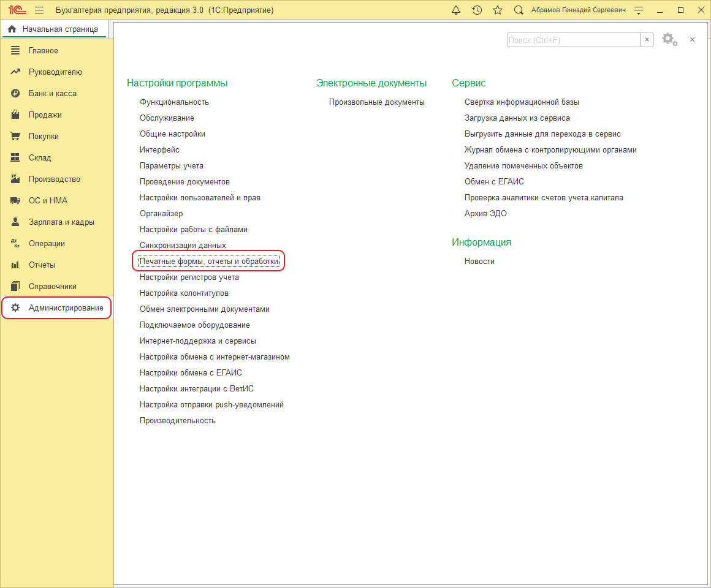711x588 pixels.
Task: Open Обмен электронными документами
Action: coord(205,309)
